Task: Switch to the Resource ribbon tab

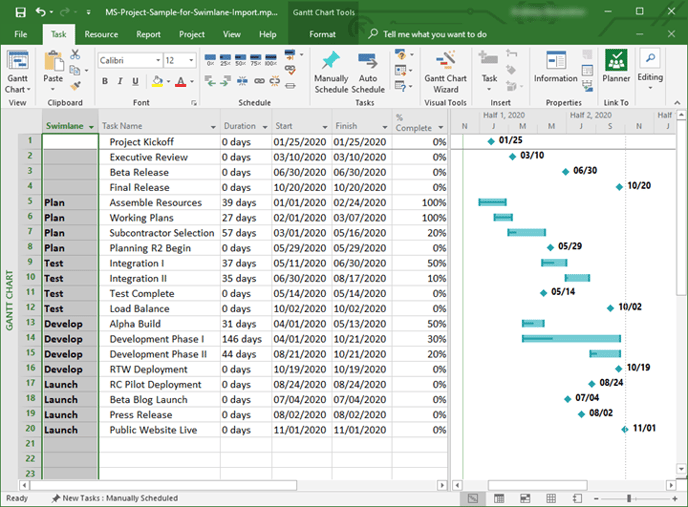Action: click(101, 34)
